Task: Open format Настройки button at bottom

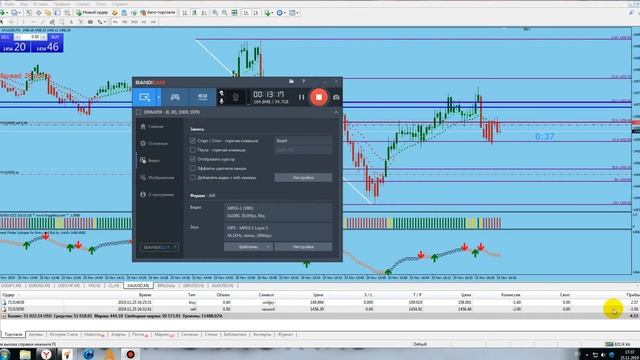Action: click(303, 247)
